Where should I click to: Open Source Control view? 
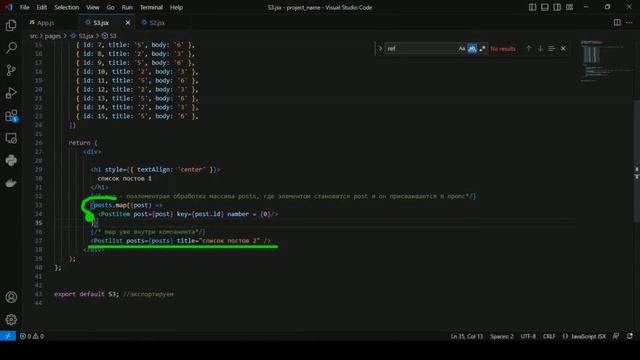click(11, 70)
